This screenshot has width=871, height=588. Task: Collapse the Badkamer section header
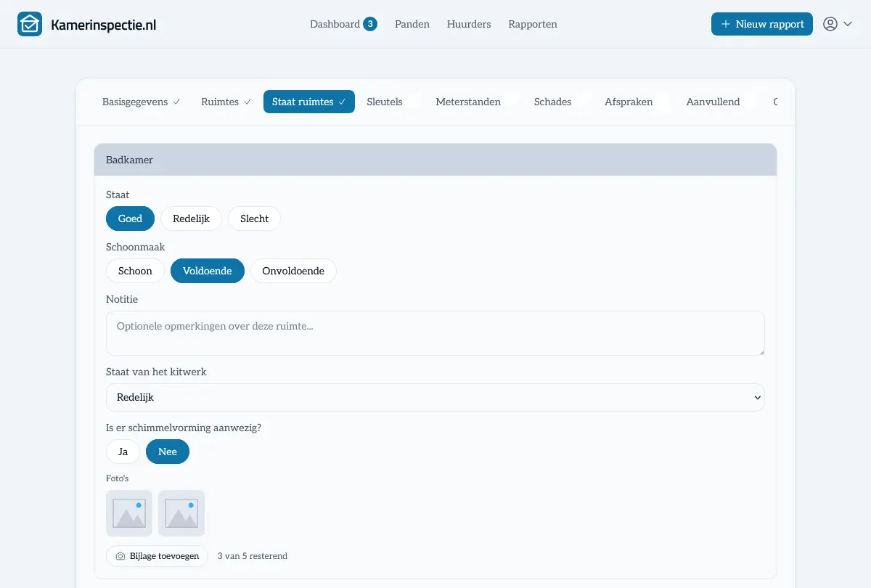click(435, 160)
